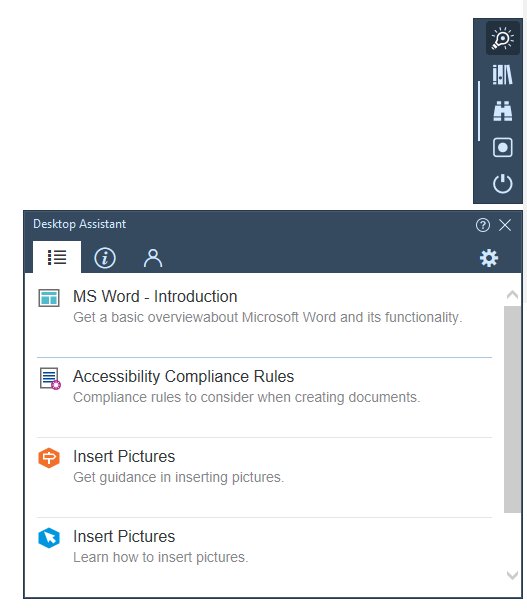Click the gray vertical scrollbar thumb
Viewport: 527px width, 609px height.
(512, 409)
